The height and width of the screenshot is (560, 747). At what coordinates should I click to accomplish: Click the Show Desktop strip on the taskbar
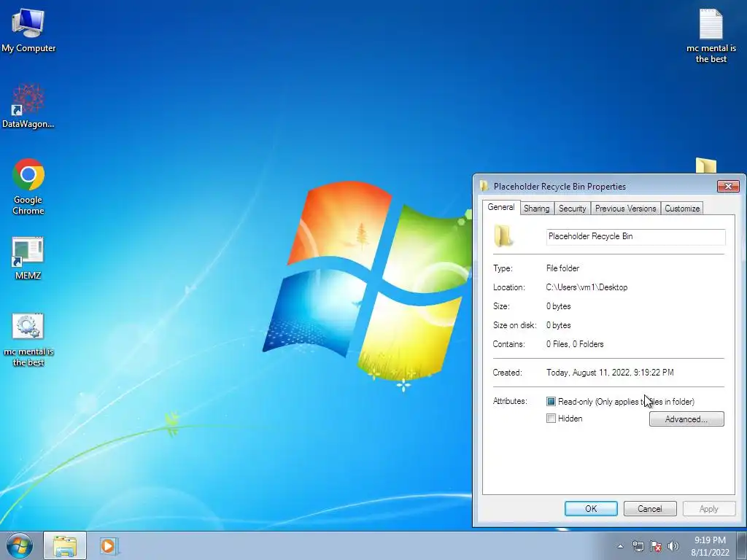(x=742, y=545)
